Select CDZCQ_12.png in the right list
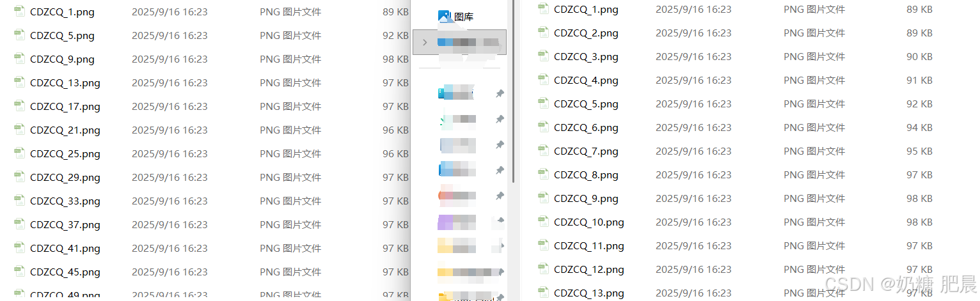Screen dimensions: 980x301 (x=589, y=270)
